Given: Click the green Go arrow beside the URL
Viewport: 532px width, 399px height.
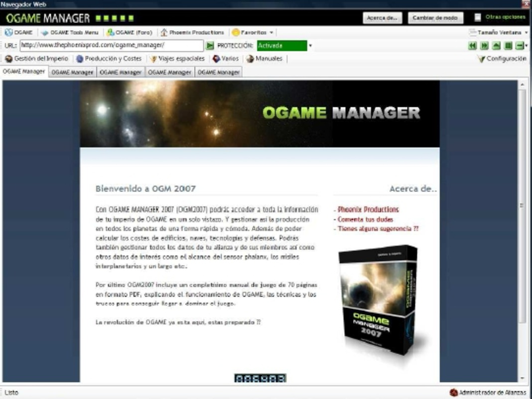Looking at the screenshot, I should pos(210,45).
